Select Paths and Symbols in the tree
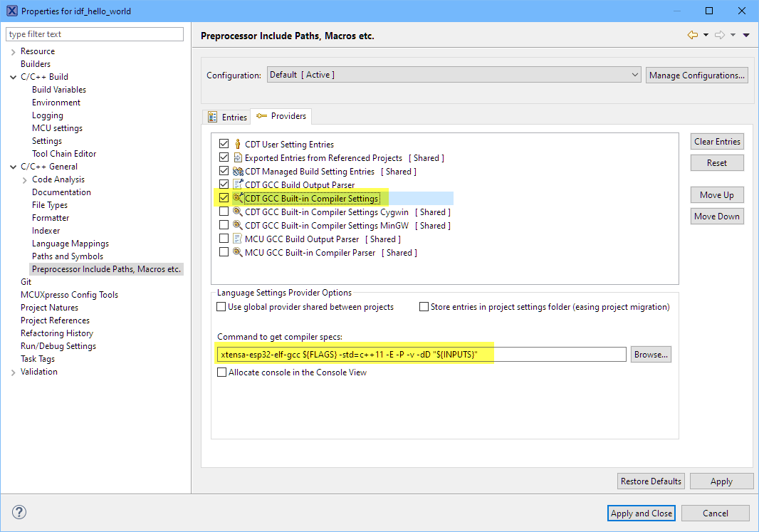This screenshot has width=759, height=532. click(x=68, y=256)
